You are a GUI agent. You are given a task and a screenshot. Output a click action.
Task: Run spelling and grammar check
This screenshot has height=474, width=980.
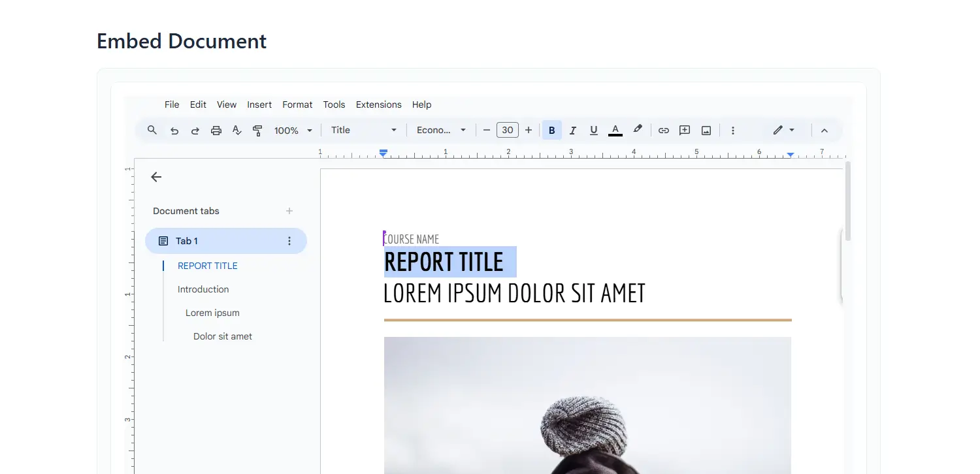[x=237, y=130]
